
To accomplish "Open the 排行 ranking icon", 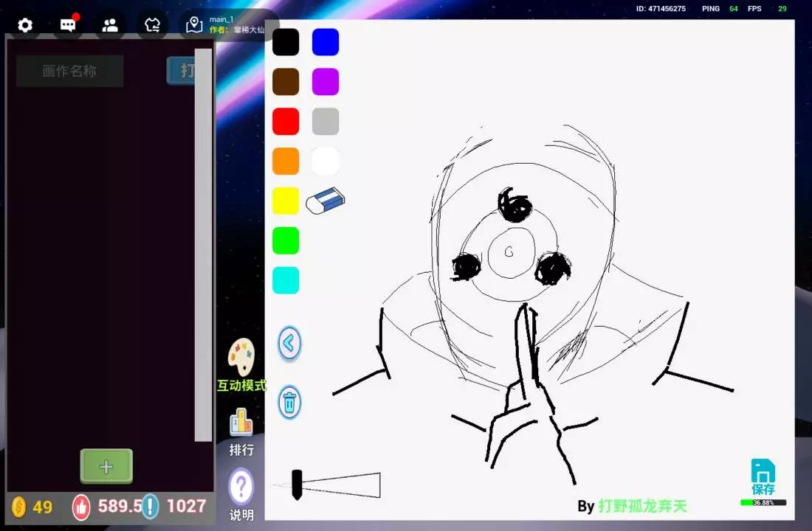I will 241,423.
